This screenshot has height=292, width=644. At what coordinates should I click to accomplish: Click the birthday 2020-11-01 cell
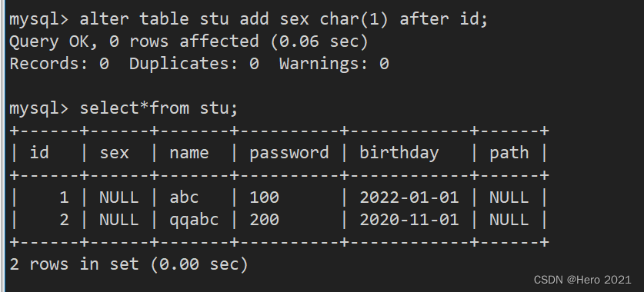coord(409,221)
